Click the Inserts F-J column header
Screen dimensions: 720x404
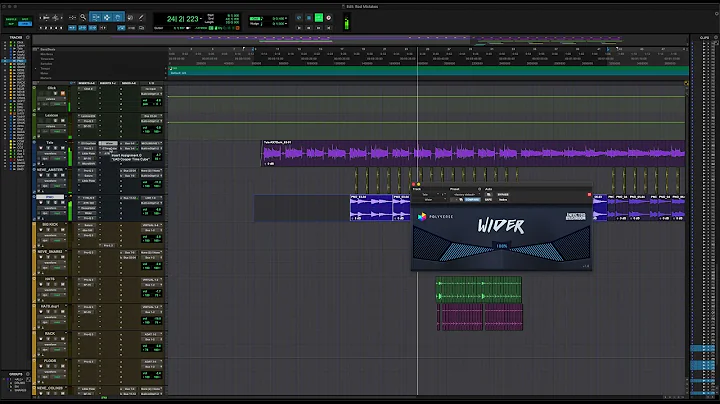108,83
